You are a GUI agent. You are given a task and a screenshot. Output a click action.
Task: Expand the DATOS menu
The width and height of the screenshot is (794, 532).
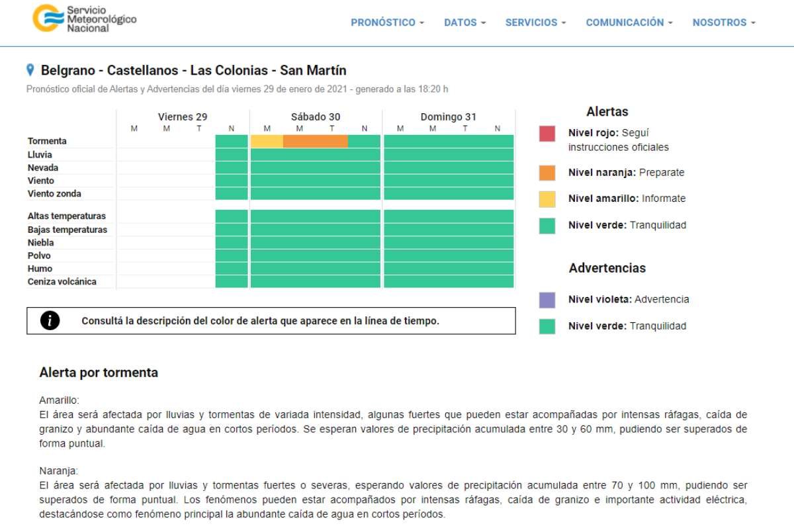click(464, 22)
